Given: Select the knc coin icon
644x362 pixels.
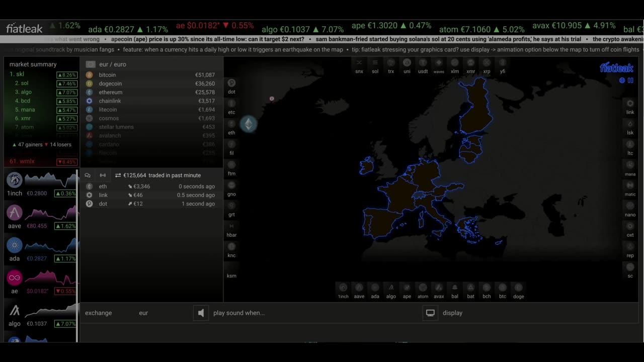Looking at the screenshot, I should pos(231,246).
